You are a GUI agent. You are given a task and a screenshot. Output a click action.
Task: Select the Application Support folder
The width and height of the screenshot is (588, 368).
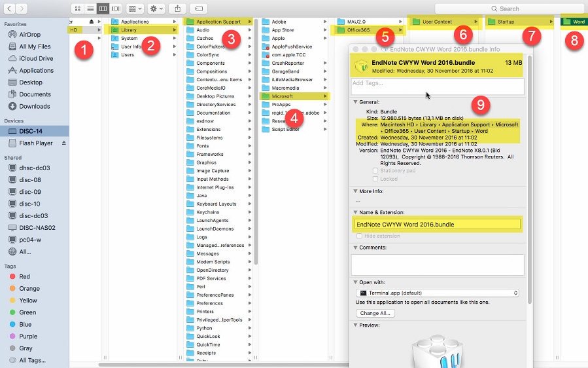tap(218, 22)
